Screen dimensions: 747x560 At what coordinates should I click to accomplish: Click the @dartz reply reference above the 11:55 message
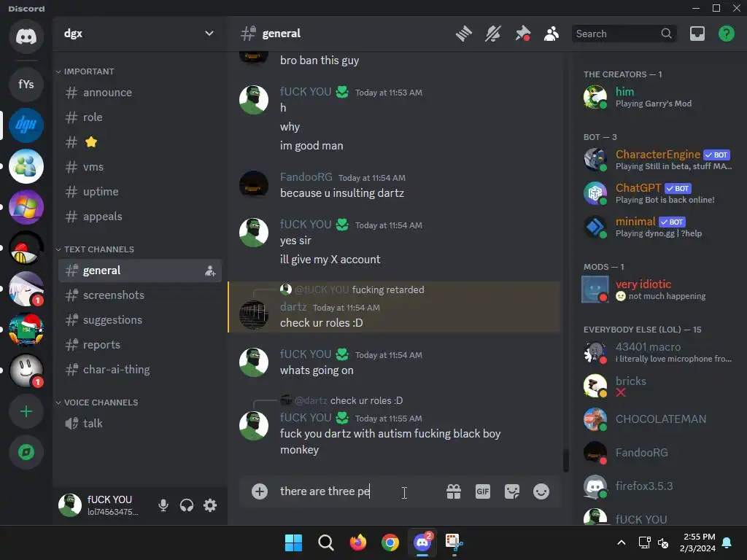pos(311,400)
